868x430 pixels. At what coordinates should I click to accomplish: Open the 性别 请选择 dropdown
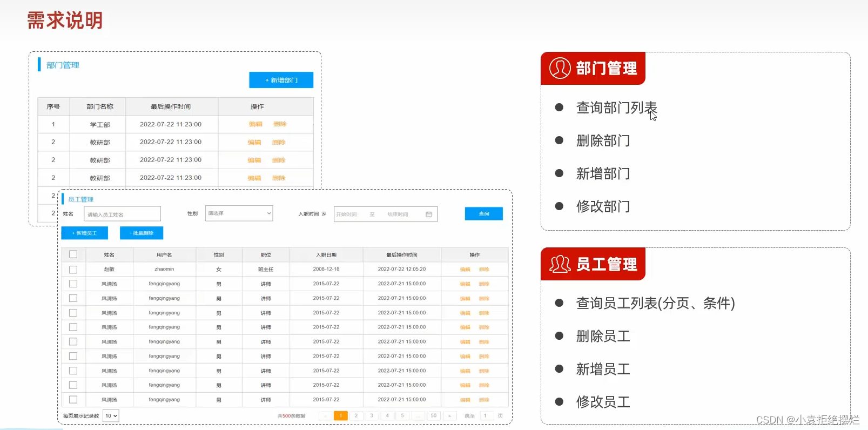[239, 213]
